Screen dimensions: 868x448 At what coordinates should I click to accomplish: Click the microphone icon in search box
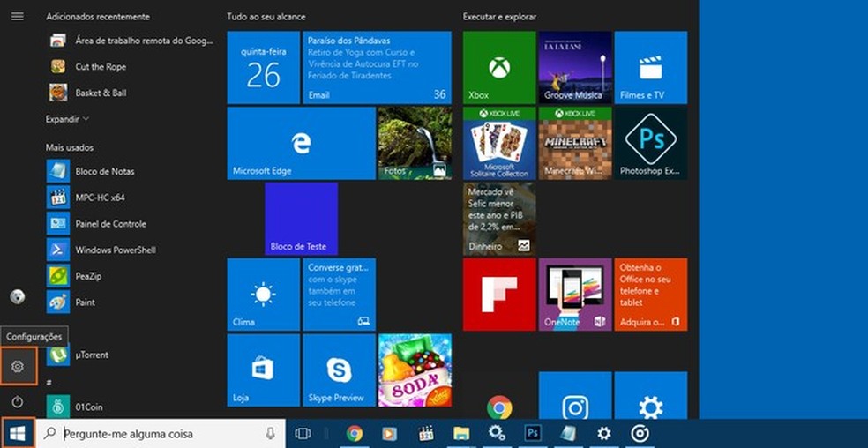pyautogui.click(x=271, y=433)
